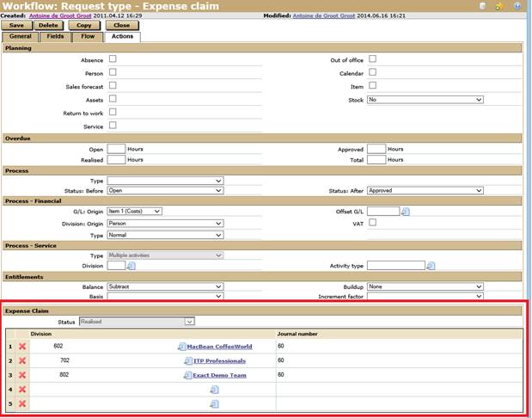
Task: Expand the Status: Before dropdown
Action: click(165, 191)
